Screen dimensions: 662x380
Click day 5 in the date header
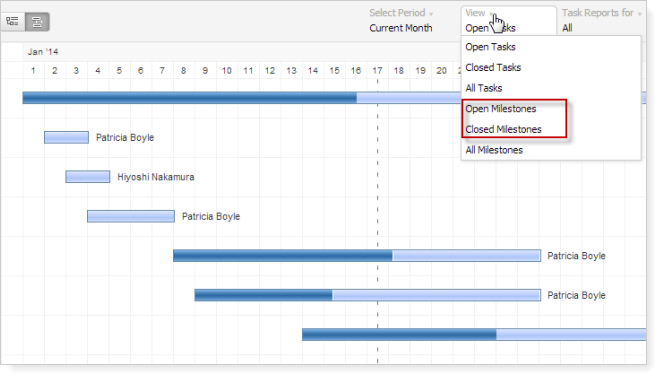119,71
